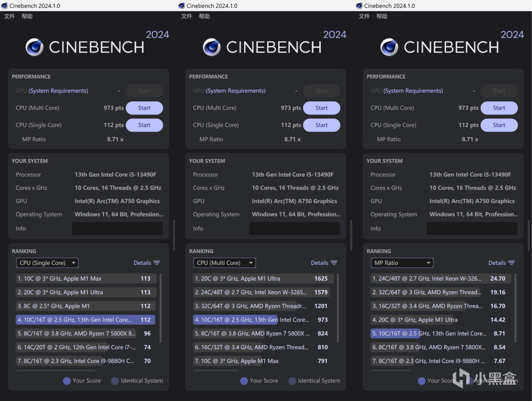Viewport: 532px width, 401px height.
Task: Select the Apple M1 Max row scoring 791
Action: click(263, 361)
